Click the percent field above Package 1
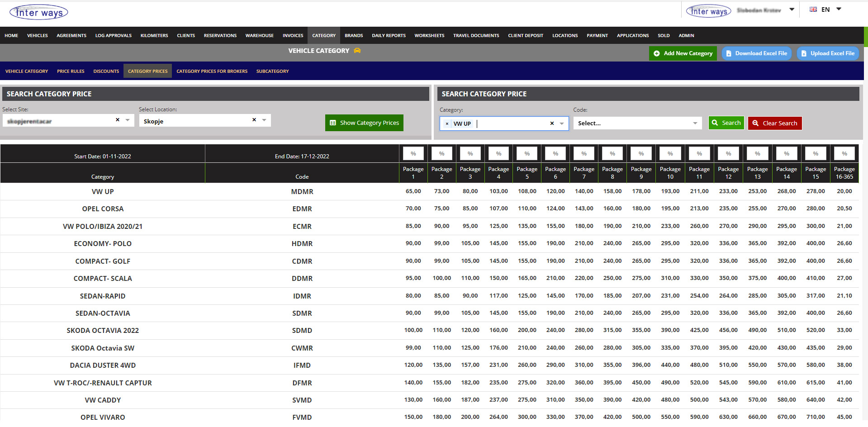This screenshot has height=427, width=868. (413, 153)
